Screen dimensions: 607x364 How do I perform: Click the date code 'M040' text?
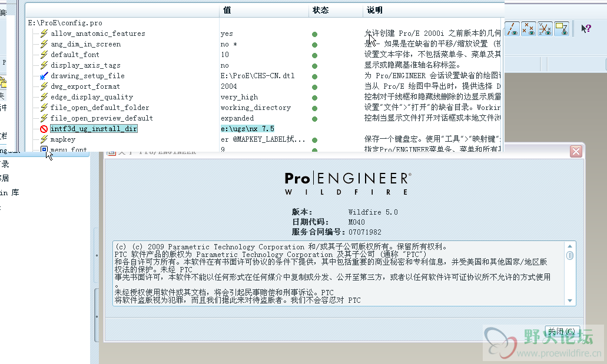(356, 222)
